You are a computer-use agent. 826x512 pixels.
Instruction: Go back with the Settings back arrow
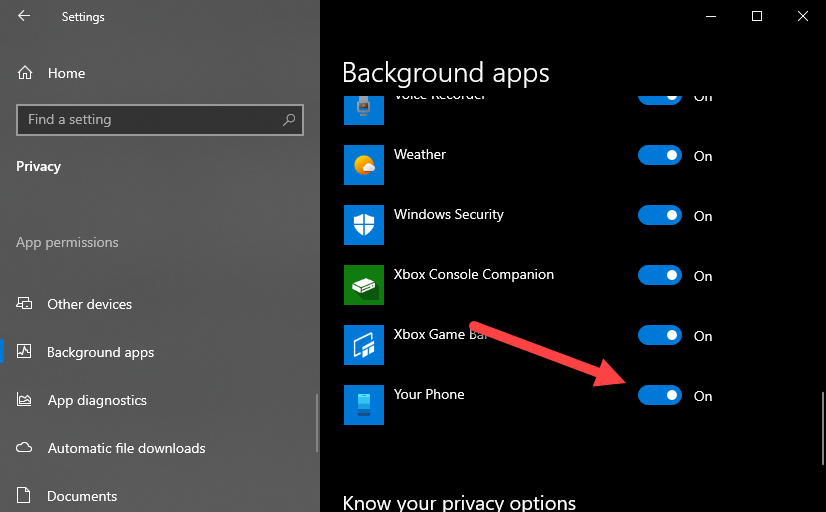(x=24, y=16)
